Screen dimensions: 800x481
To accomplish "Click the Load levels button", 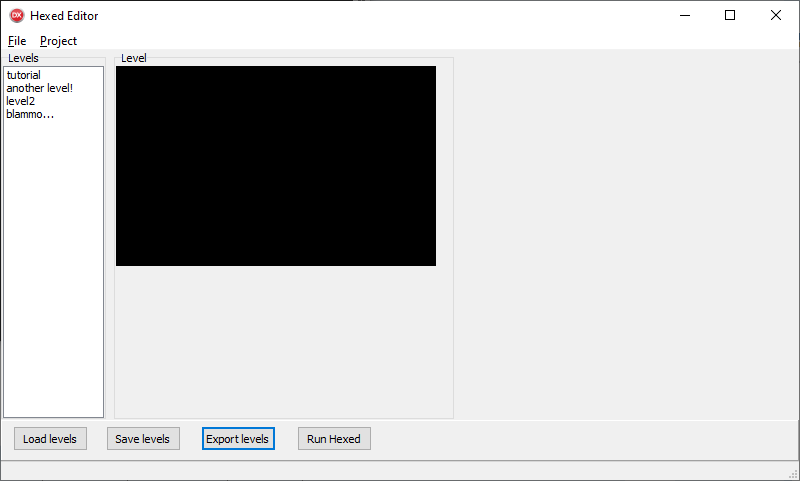I will (x=50, y=439).
